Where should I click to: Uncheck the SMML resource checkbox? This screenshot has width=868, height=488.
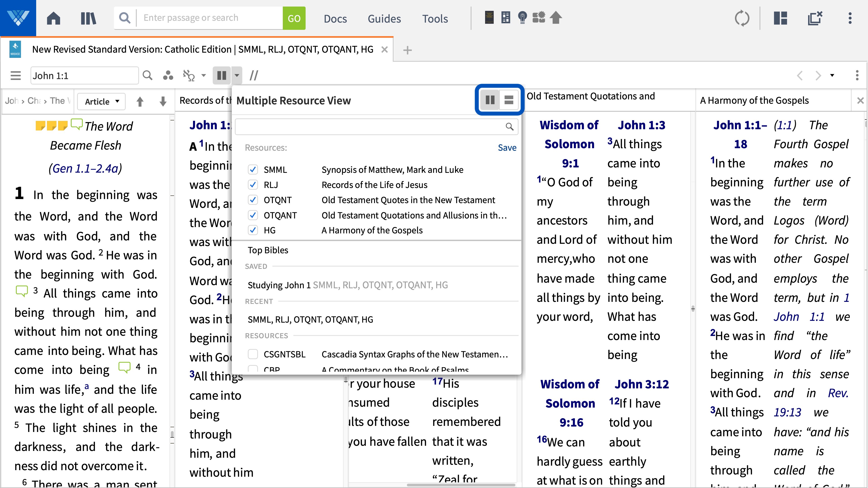[x=253, y=169]
